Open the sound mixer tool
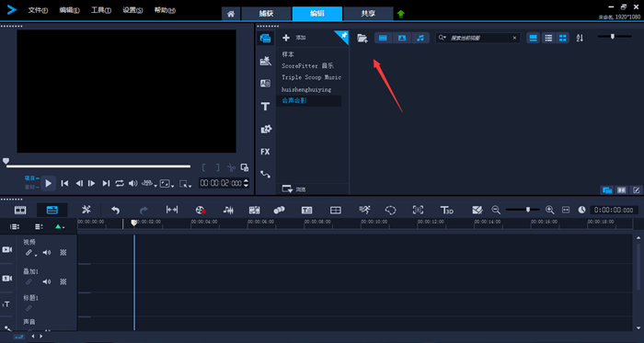644x343 pixels. coord(228,210)
